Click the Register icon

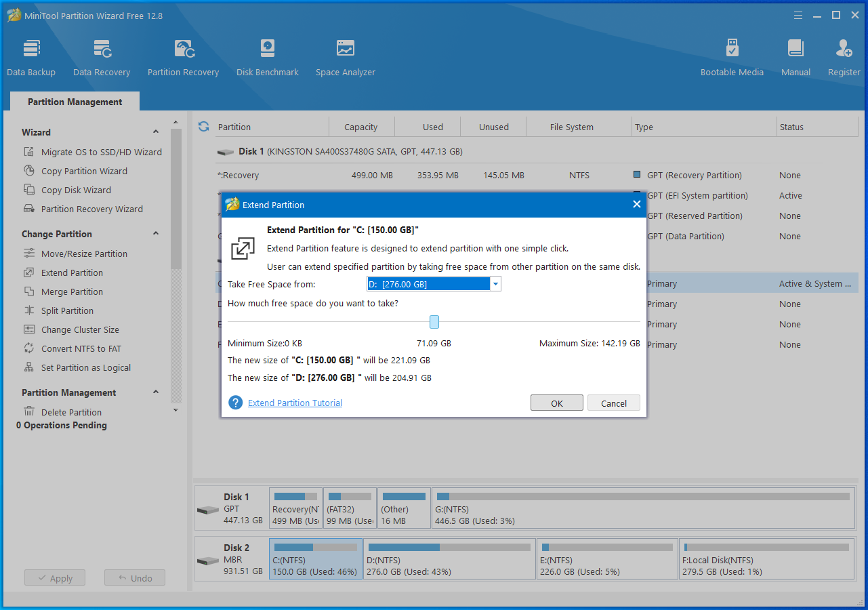pyautogui.click(x=844, y=49)
